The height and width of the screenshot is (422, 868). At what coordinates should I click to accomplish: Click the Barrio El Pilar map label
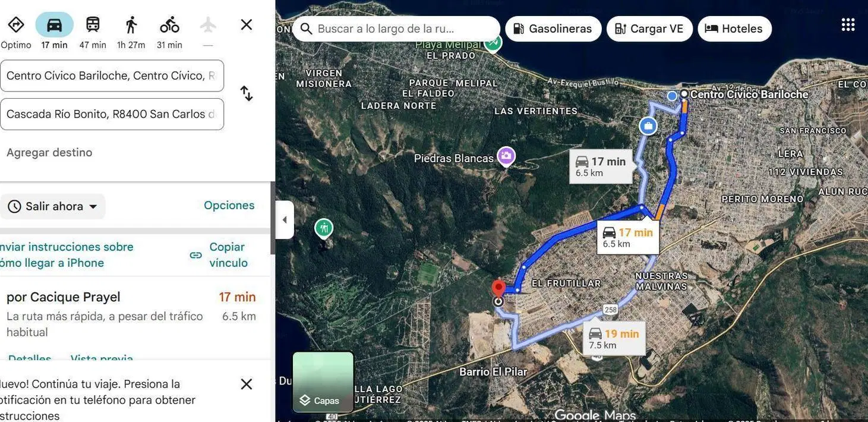(493, 372)
